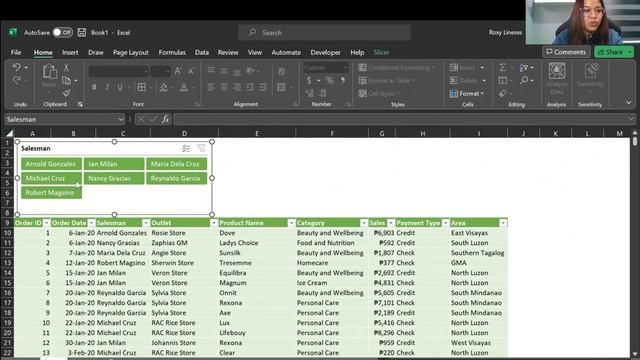Click the Format button in Cells group
The width and height of the screenshot is (640, 360).
(467, 93)
